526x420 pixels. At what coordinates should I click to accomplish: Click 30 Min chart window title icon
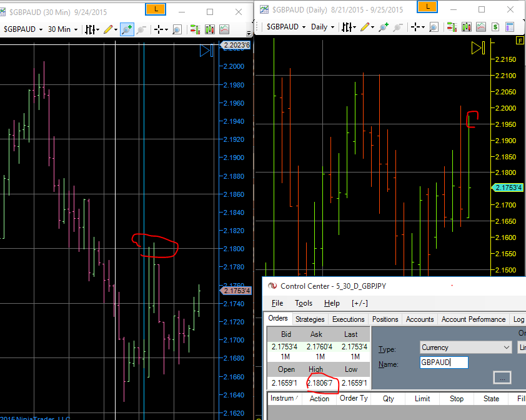[x=2, y=12]
